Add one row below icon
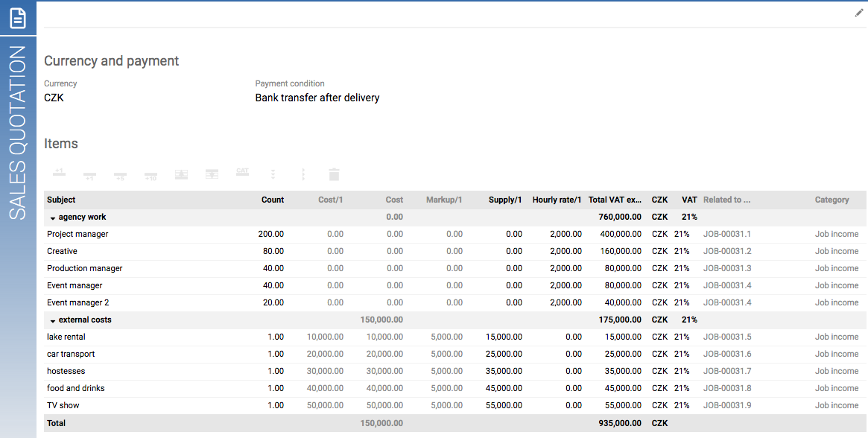868x438 pixels. pyautogui.click(x=89, y=176)
